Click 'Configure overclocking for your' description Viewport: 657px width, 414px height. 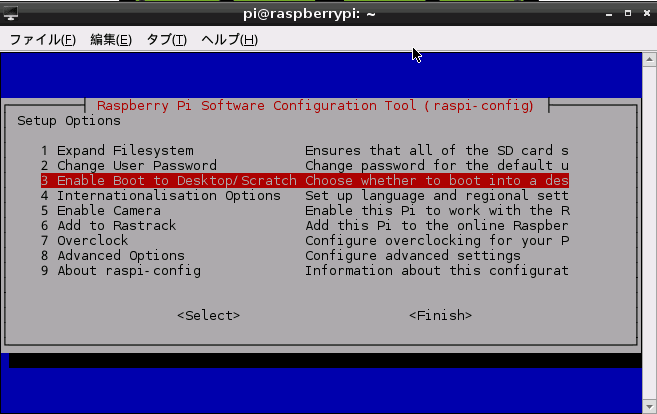[x=437, y=241]
